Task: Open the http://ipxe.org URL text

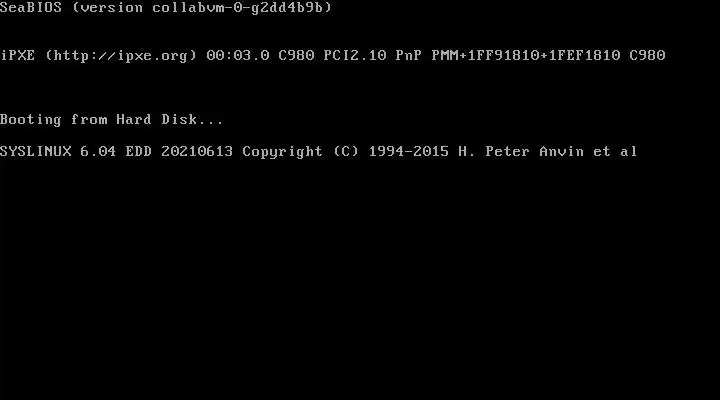Action: pyautogui.click(x=121, y=56)
